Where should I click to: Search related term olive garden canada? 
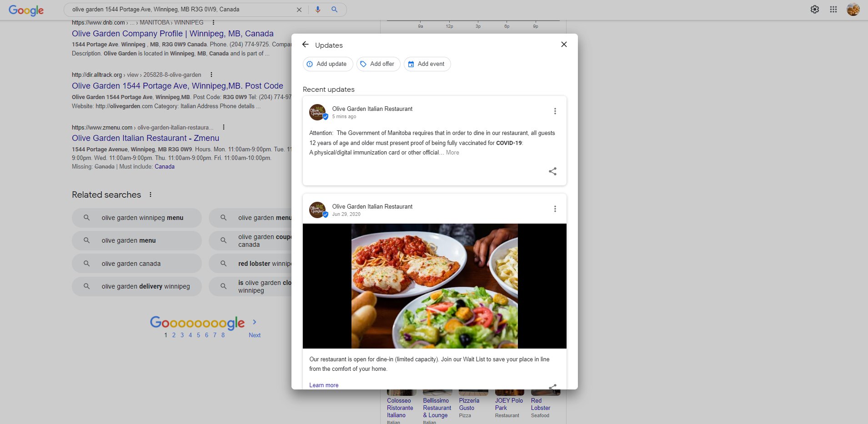pyautogui.click(x=136, y=264)
